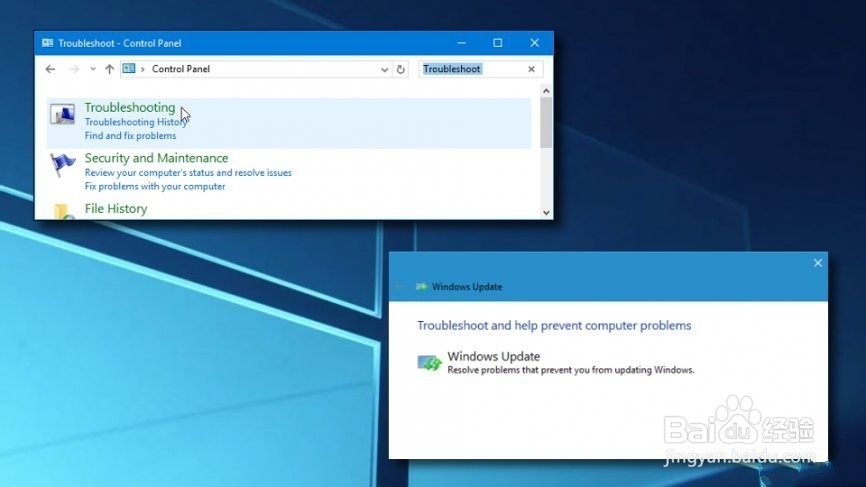This screenshot has height=487, width=866.
Task: Click the Troubleshoot search field
Action: (479, 69)
